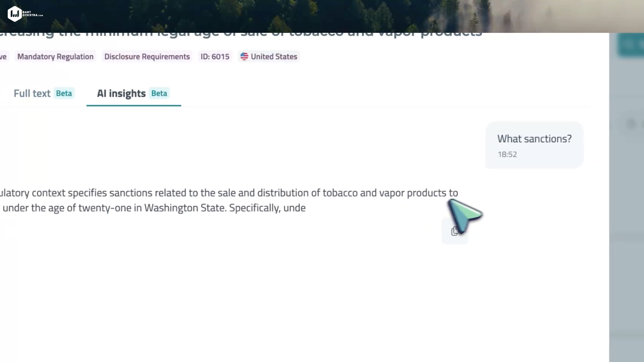Select the AI insights tab
This screenshot has height=362, width=644.
[x=121, y=94]
